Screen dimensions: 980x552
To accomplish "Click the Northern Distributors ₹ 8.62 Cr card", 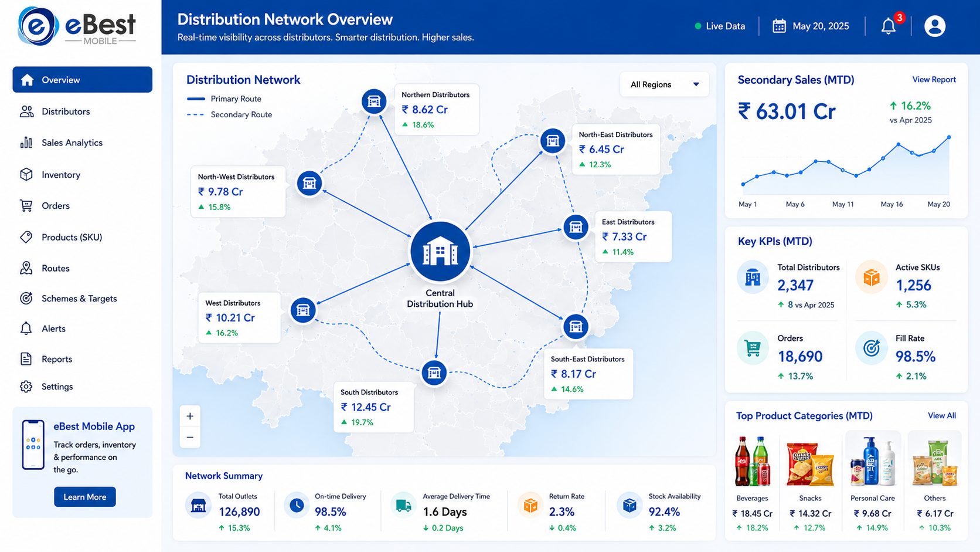I will [436, 109].
